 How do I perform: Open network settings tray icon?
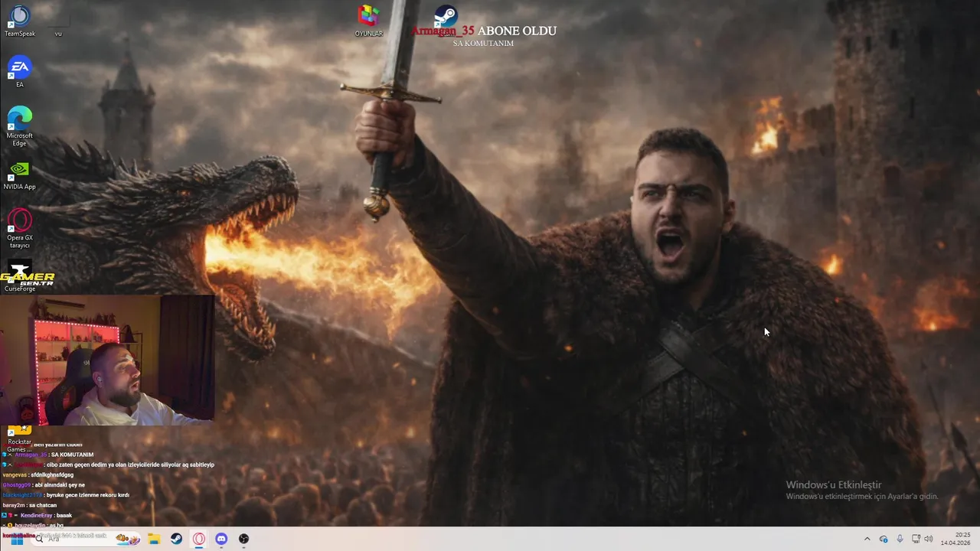(916, 539)
